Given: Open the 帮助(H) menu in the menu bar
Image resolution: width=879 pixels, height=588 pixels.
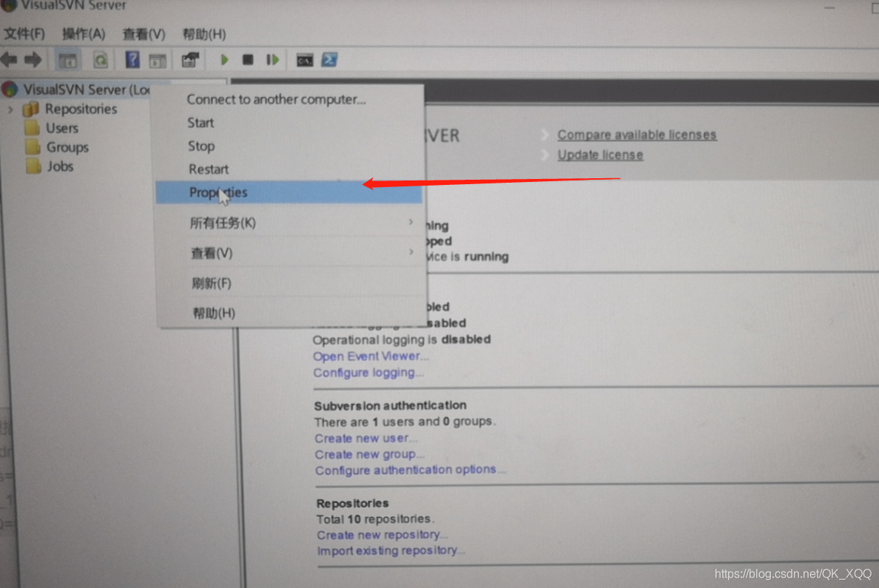Looking at the screenshot, I should (x=204, y=34).
